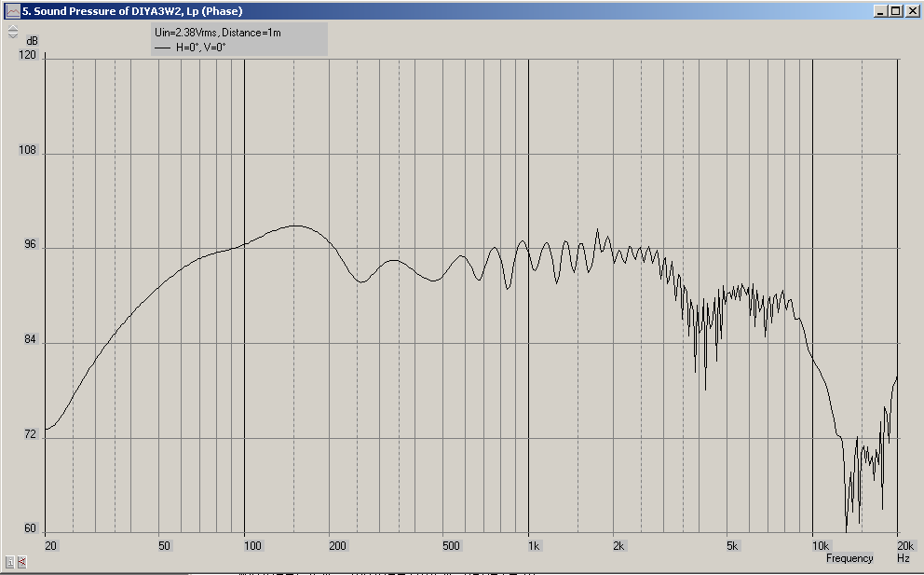Click the info 'i' button at bottom left
The width and height of the screenshot is (924, 575).
(x=10, y=563)
